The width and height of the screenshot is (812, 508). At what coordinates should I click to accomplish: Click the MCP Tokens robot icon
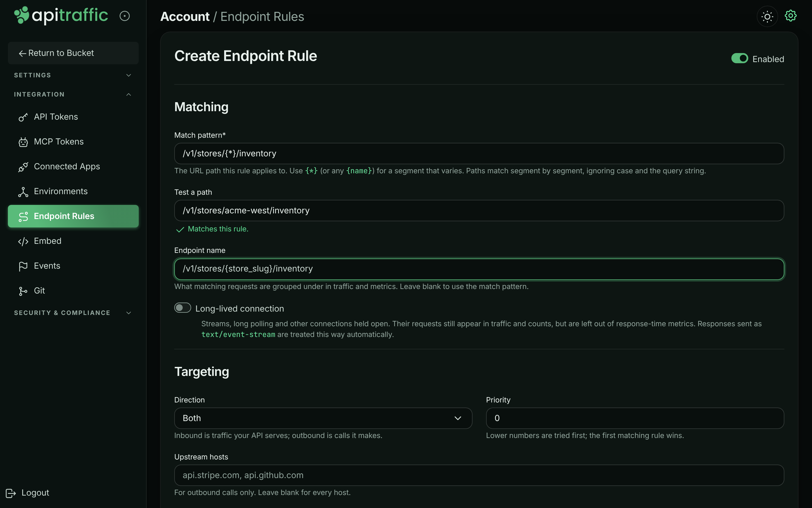click(x=23, y=142)
